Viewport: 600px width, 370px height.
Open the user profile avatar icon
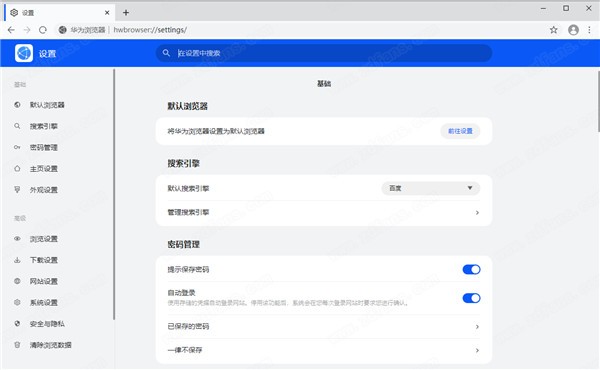tap(573, 30)
